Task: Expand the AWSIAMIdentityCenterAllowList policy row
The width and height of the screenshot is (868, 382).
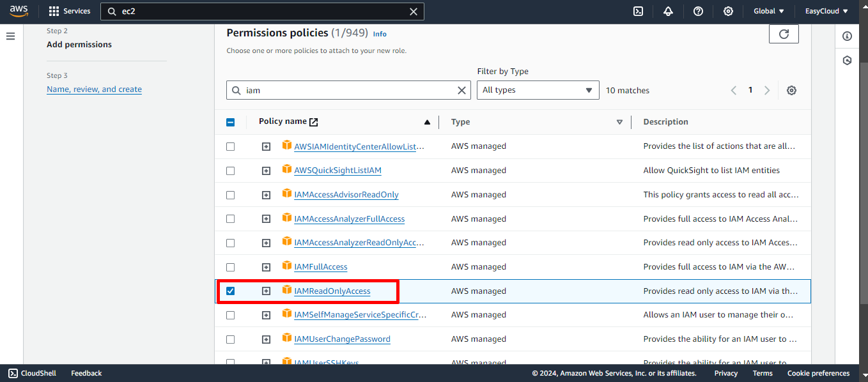Action: coord(267,146)
